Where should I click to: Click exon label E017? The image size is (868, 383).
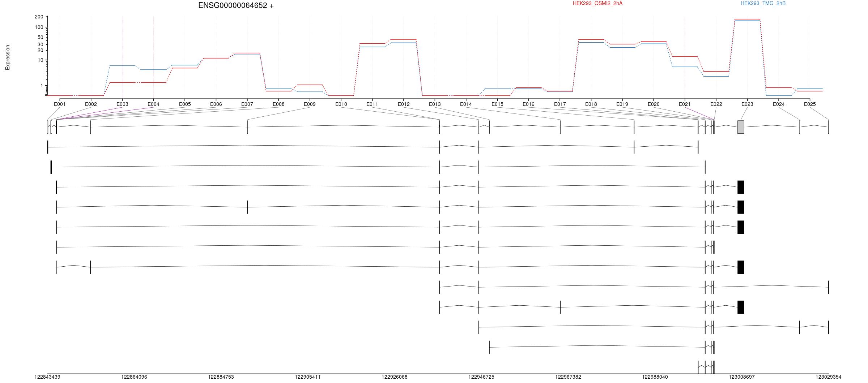(560, 104)
